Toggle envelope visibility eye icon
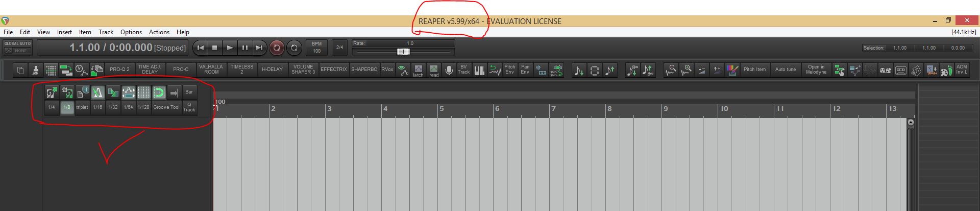The width and height of the screenshot is (980, 211). [403, 69]
